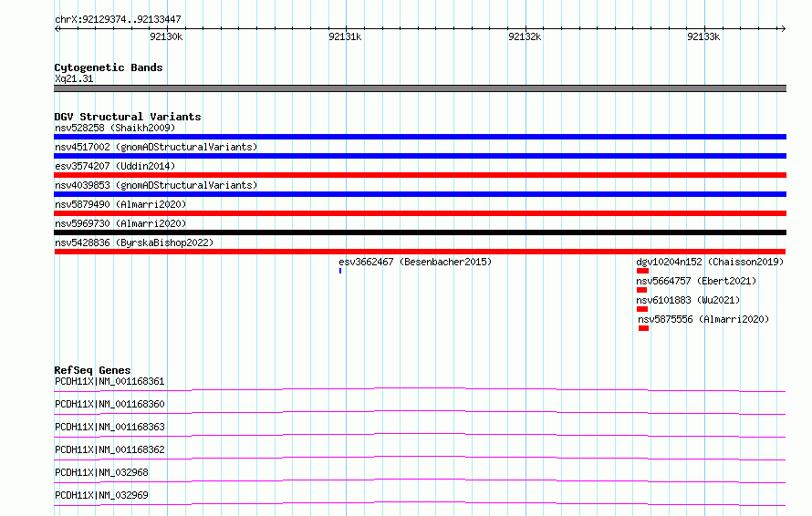Select the red block under nsv6101883
The width and height of the screenshot is (812, 516).
(642, 309)
